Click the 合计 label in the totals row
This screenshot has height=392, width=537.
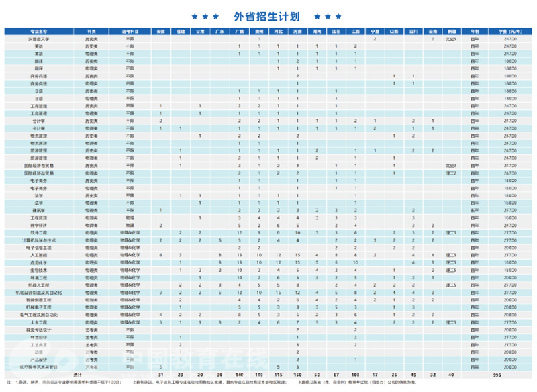[x=78, y=375]
